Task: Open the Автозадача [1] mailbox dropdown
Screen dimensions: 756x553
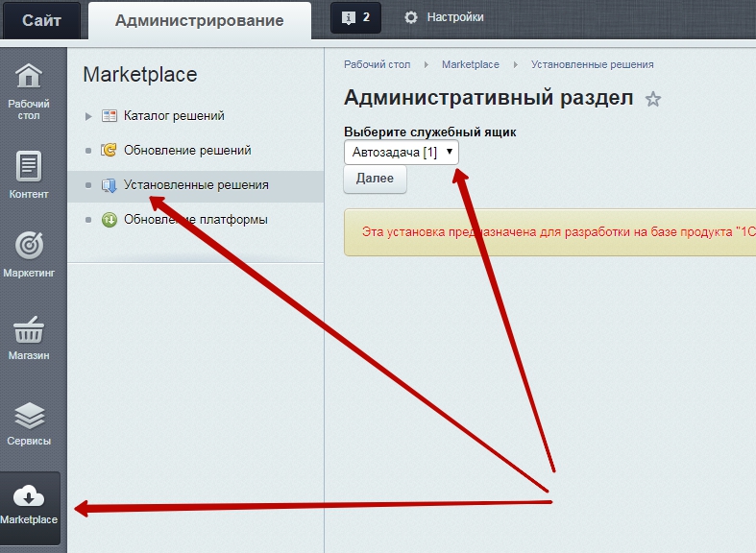Action: 402,152
